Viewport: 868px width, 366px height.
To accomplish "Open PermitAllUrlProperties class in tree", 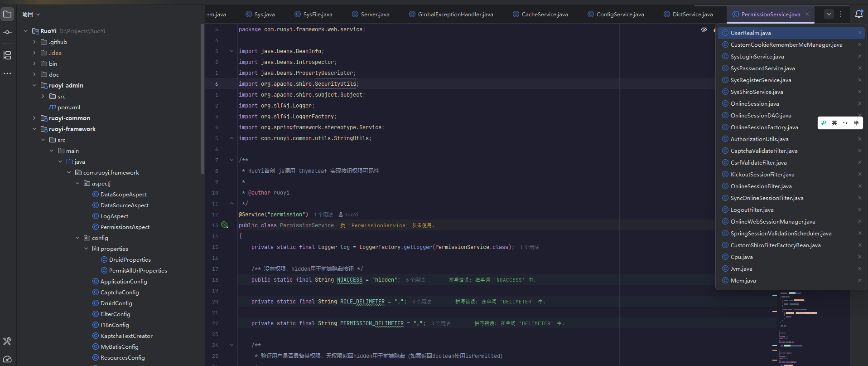I will [134, 270].
